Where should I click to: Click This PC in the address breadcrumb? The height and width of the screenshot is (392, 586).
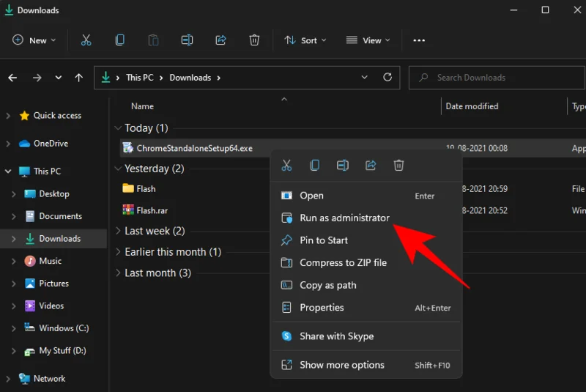pyautogui.click(x=140, y=78)
